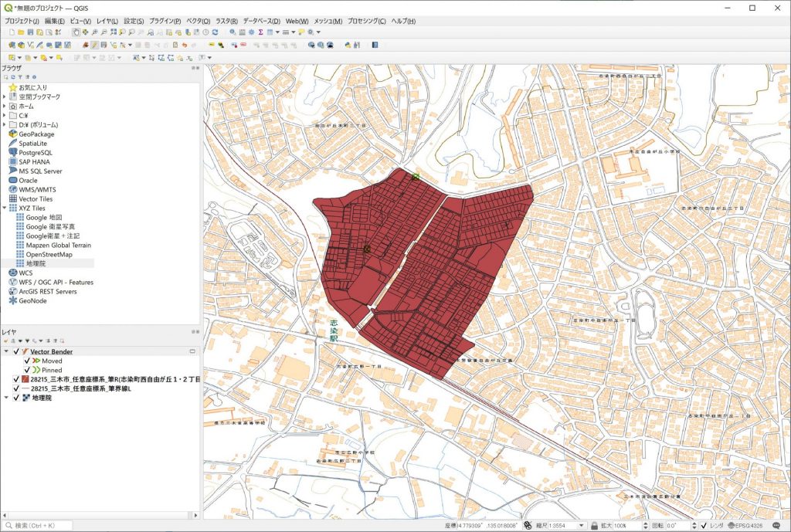Click the red fill swatch of parcel layer
The height and width of the screenshot is (532, 791).
(x=25, y=379)
